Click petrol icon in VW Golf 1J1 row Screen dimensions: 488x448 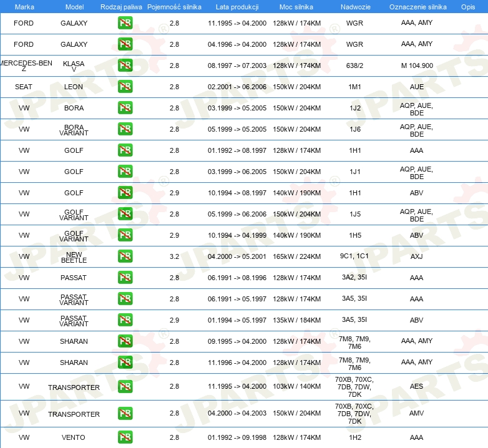tap(125, 171)
